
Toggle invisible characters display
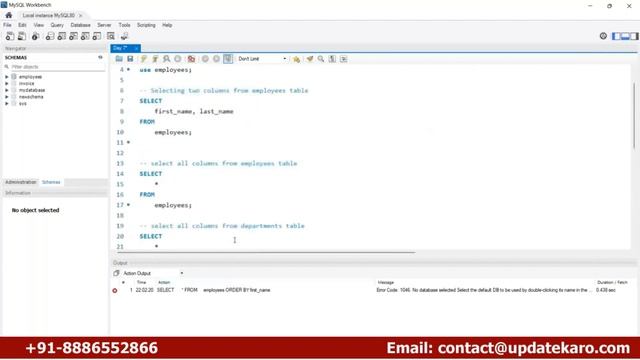[332, 59]
